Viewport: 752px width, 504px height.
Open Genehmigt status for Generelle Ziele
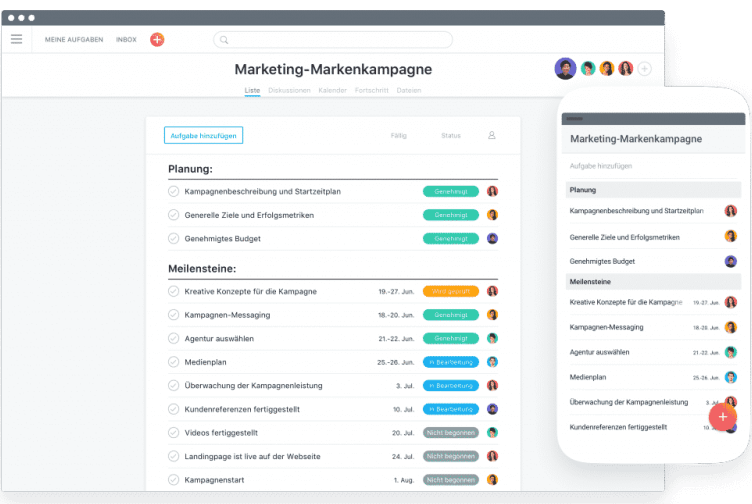(x=451, y=215)
